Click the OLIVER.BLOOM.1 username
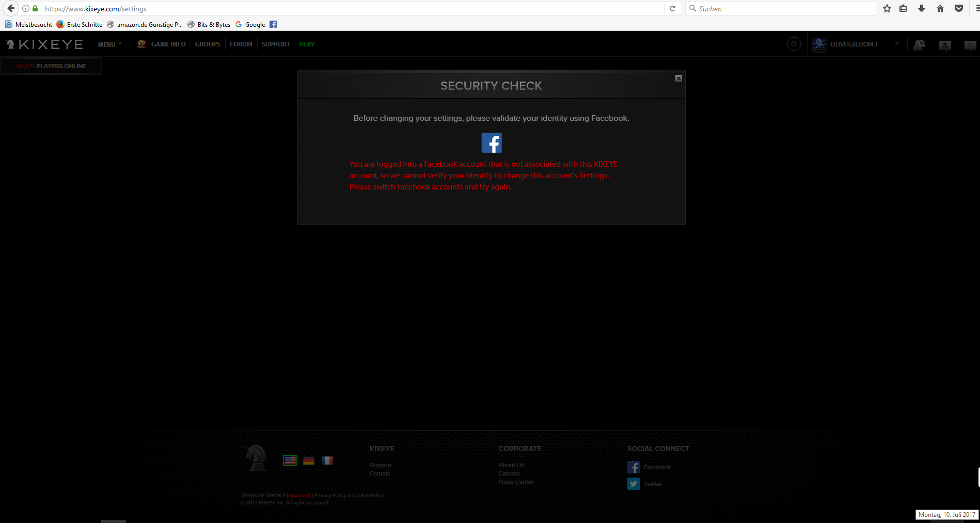 point(854,44)
